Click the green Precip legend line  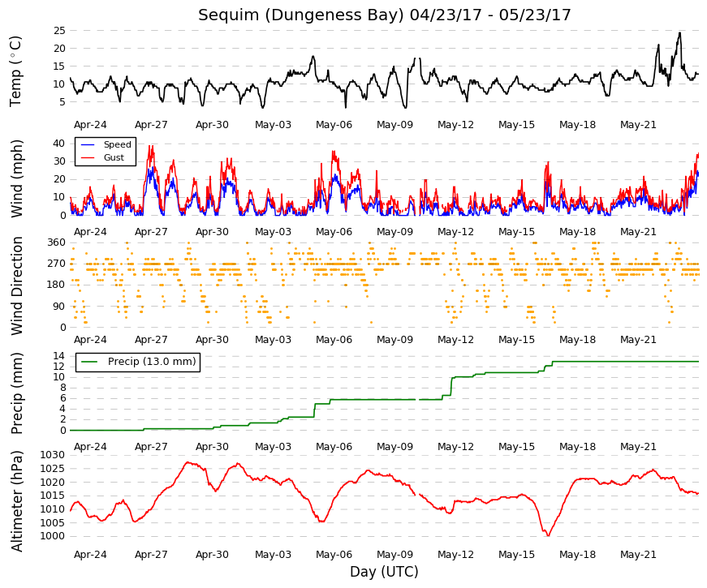89,362
